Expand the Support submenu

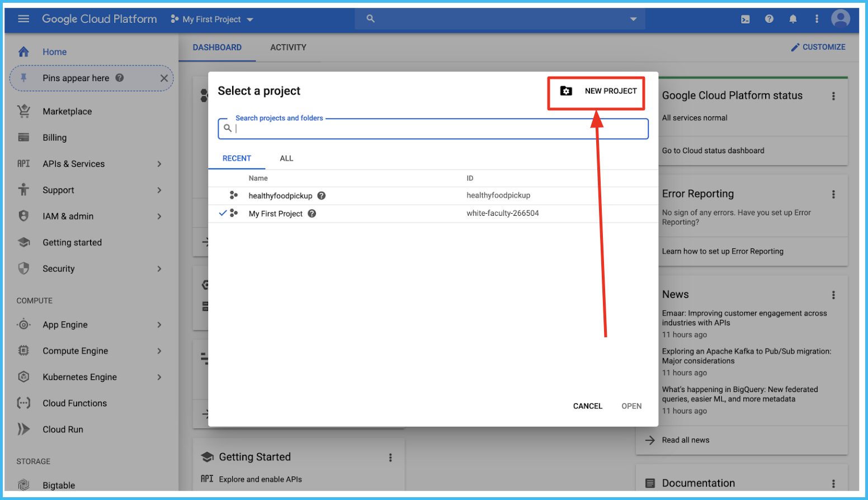(x=159, y=190)
